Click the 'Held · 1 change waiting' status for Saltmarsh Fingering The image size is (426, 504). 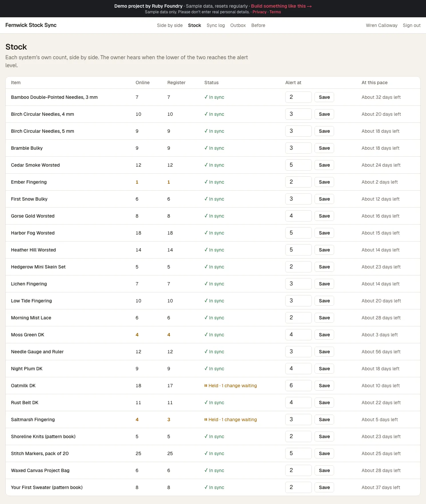tap(231, 420)
